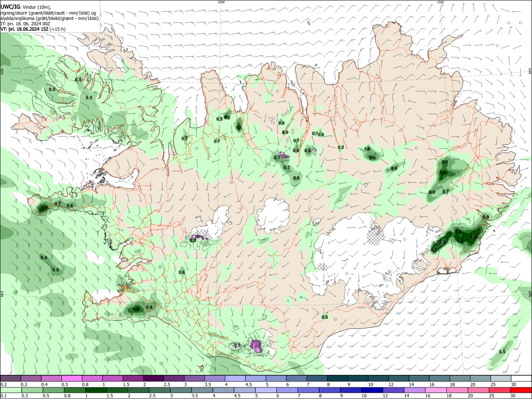Click the '12' label in the bottom legend row
This screenshot has width=532, height=399.
385,396
